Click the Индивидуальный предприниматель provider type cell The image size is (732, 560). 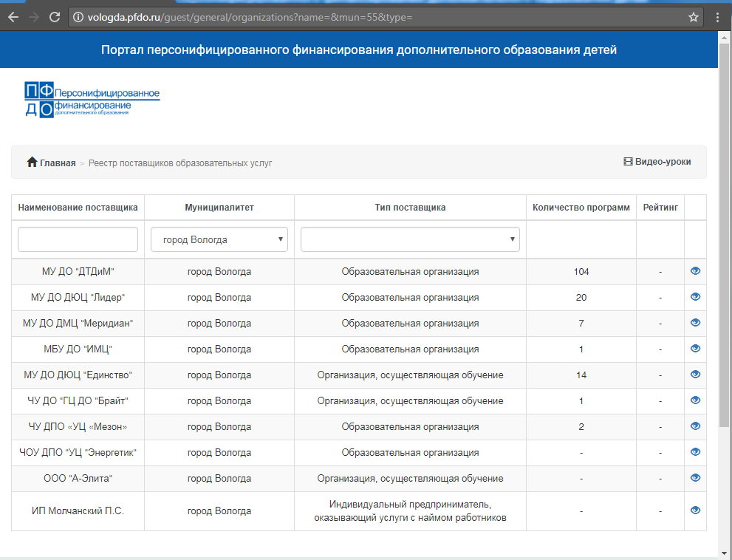[x=410, y=511]
